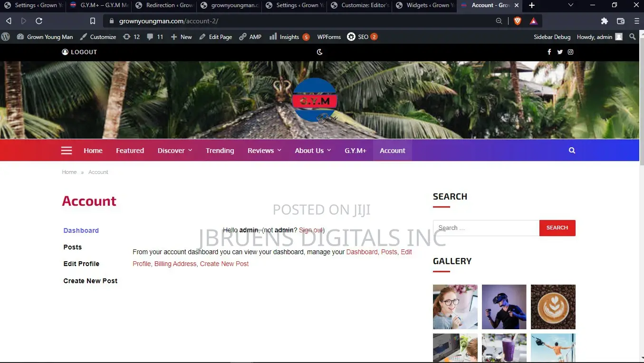Open Insights in the admin bar

289,37
